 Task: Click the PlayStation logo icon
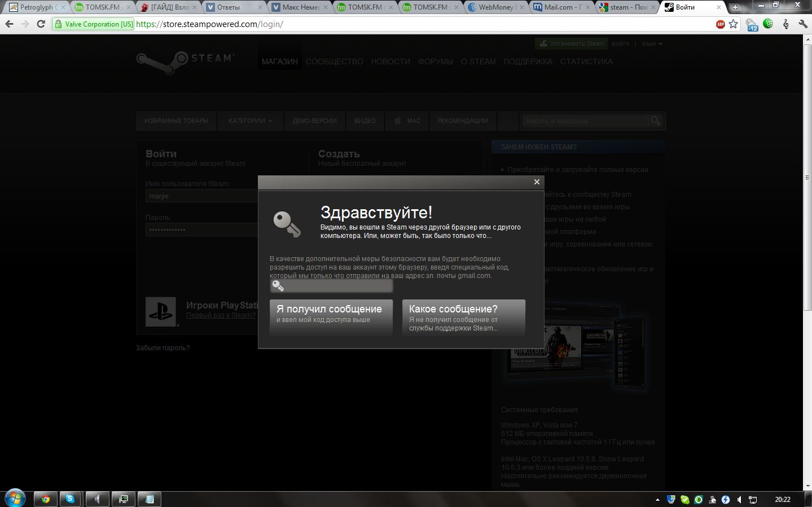point(161,312)
